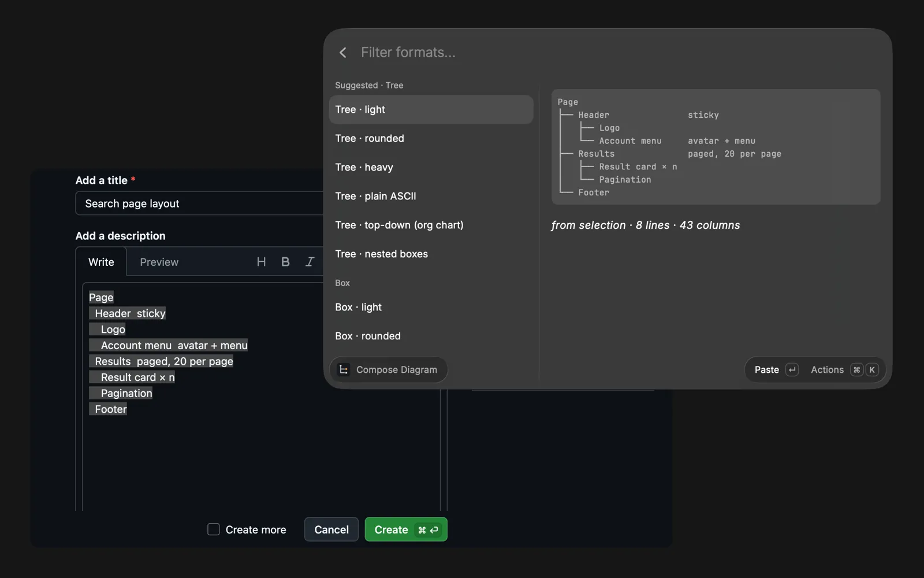Click the title field 'Search page layout'
Image resolution: width=924 pixels, height=578 pixels.
coord(199,203)
